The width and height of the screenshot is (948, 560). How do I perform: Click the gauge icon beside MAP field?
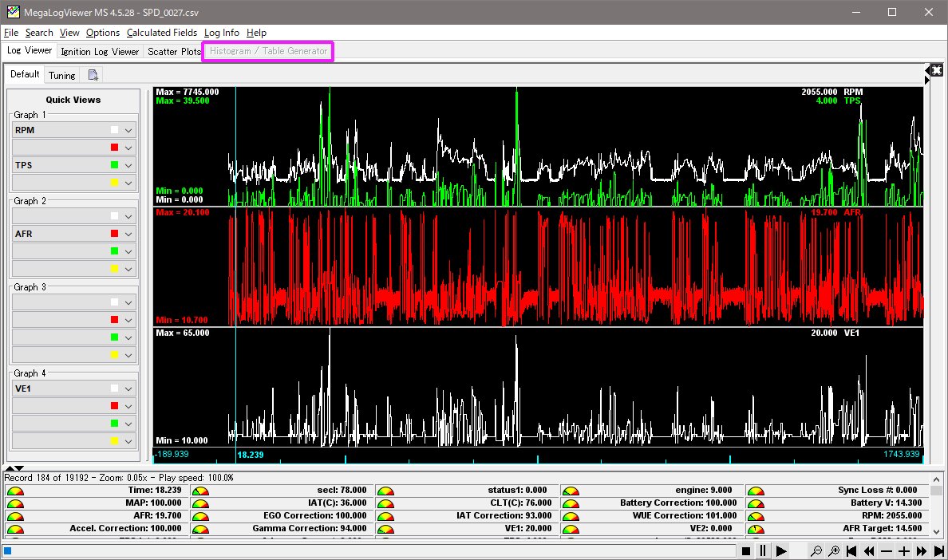[14, 503]
